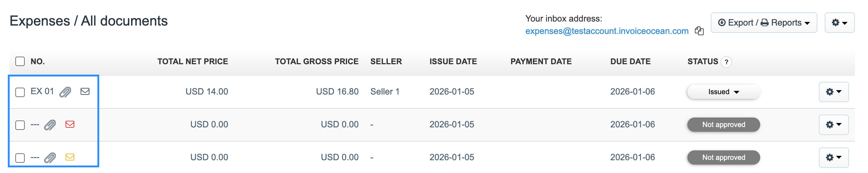Image resolution: width=868 pixels, height=173 pixels.
Task: Open the gear actions menu for EX 01
Action: pyautogui.click(x=833, y=92)
